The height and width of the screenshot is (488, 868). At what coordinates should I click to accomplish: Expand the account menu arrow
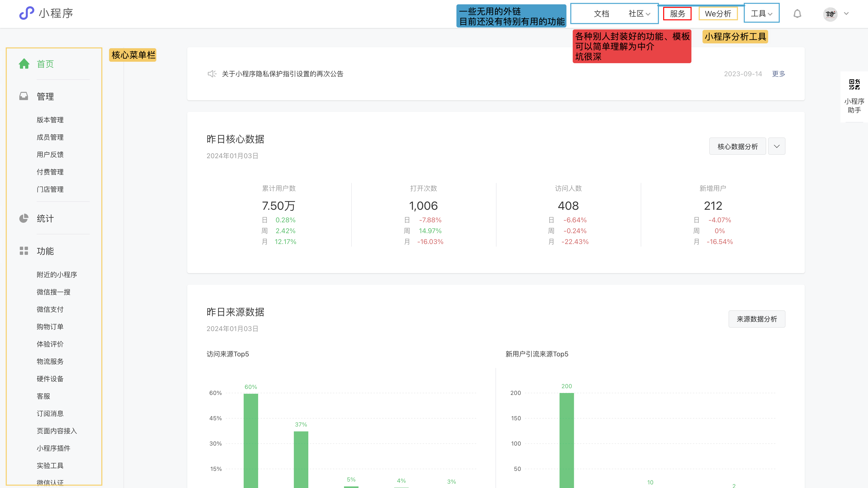coord(846,14)
